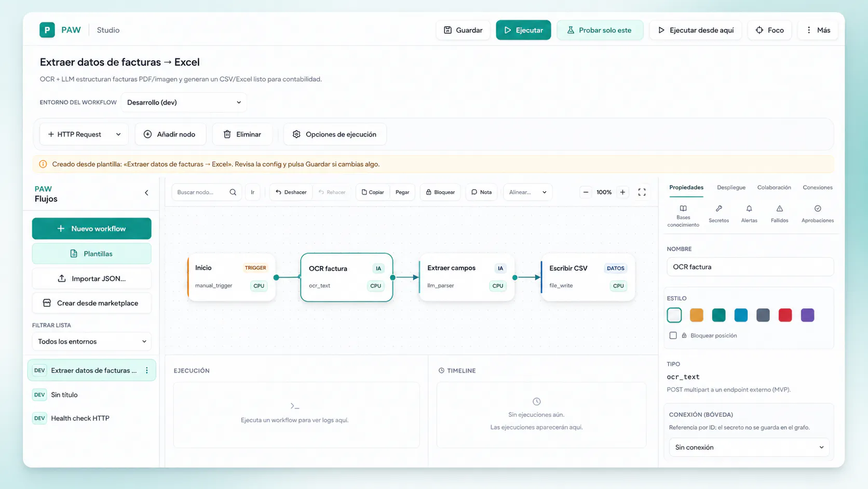
Task: Switch to the Despliegue tab
Action: pos(731,188)
